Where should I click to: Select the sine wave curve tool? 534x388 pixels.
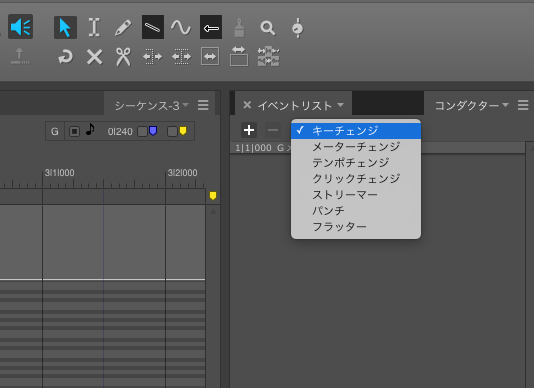(181, 27)
